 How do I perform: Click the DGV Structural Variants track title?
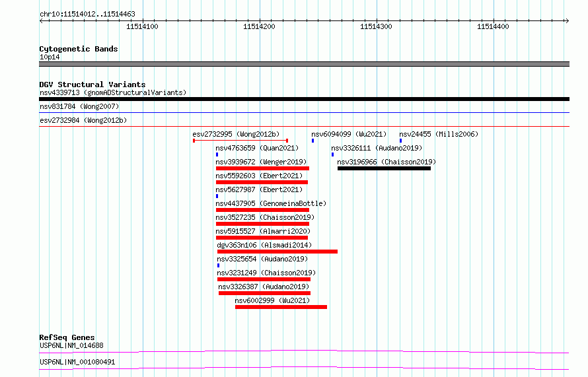(x=92, y=85)
